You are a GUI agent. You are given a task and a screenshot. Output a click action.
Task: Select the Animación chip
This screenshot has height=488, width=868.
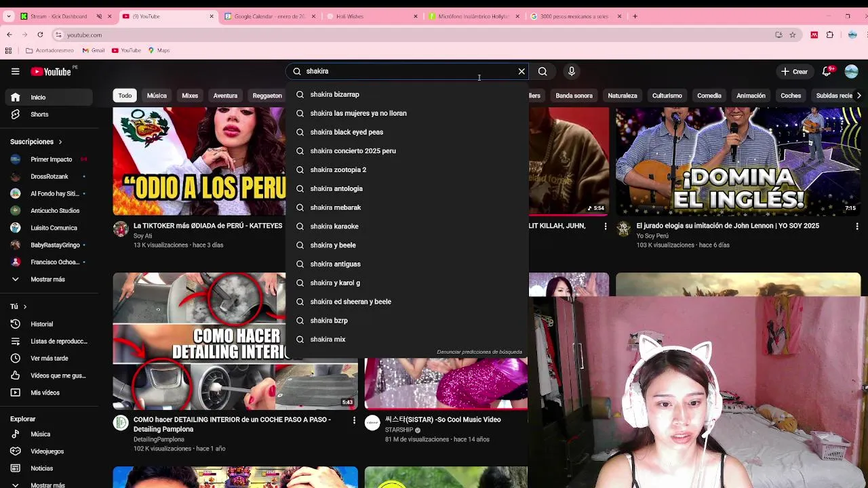coord(751,96)
